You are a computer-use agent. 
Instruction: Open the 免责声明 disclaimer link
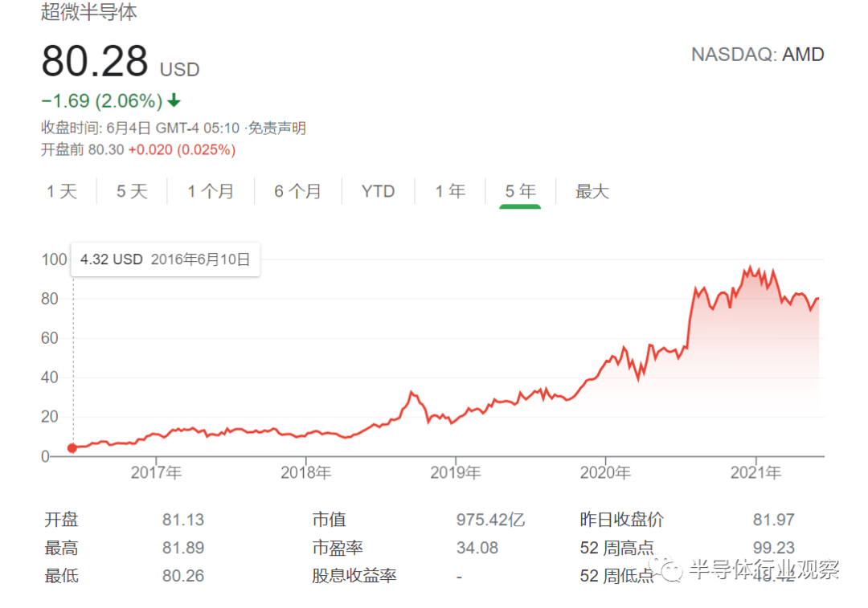(276, 129)
